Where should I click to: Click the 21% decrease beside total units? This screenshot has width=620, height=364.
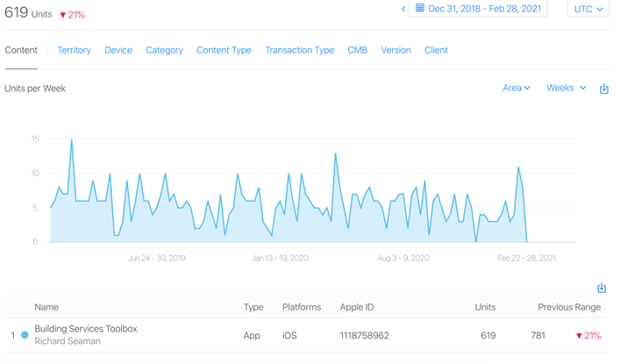click(73, 15)
